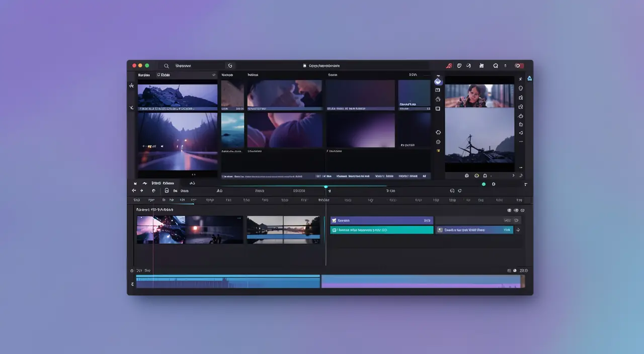Screen dimensions: 644x354
Task: Click the magnifier search icon in the title bar
Action: coord(167,66)
